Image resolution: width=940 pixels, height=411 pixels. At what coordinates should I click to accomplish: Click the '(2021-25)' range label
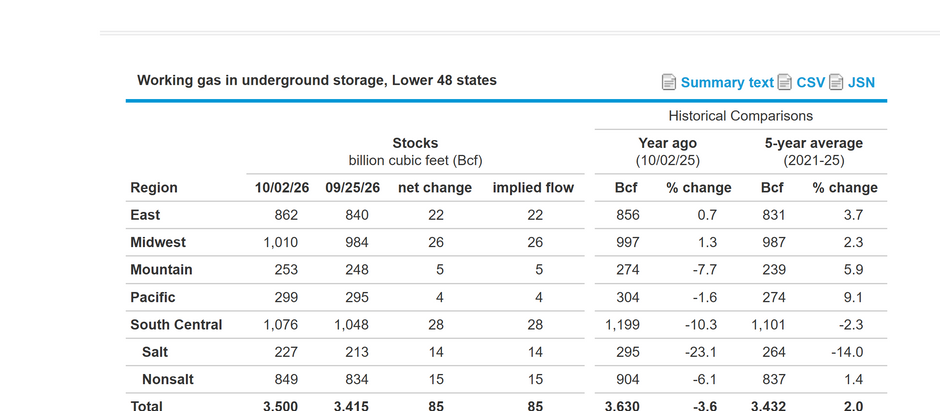point(814,161)
